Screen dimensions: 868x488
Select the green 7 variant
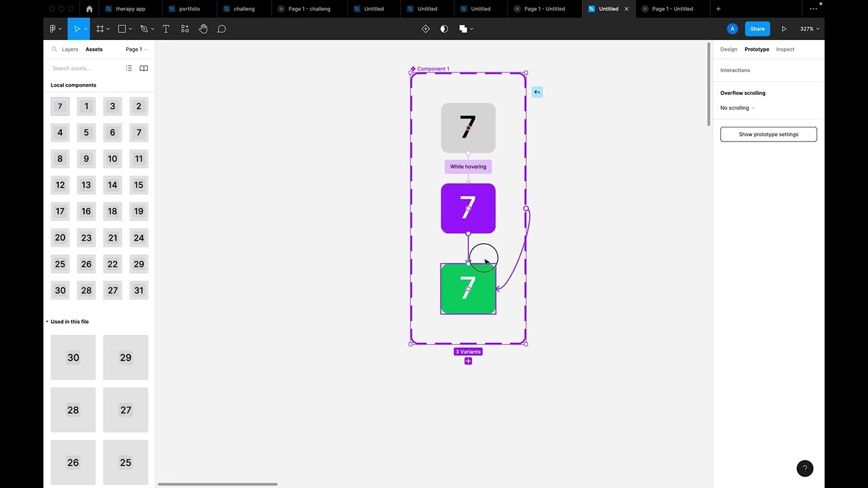468,289
